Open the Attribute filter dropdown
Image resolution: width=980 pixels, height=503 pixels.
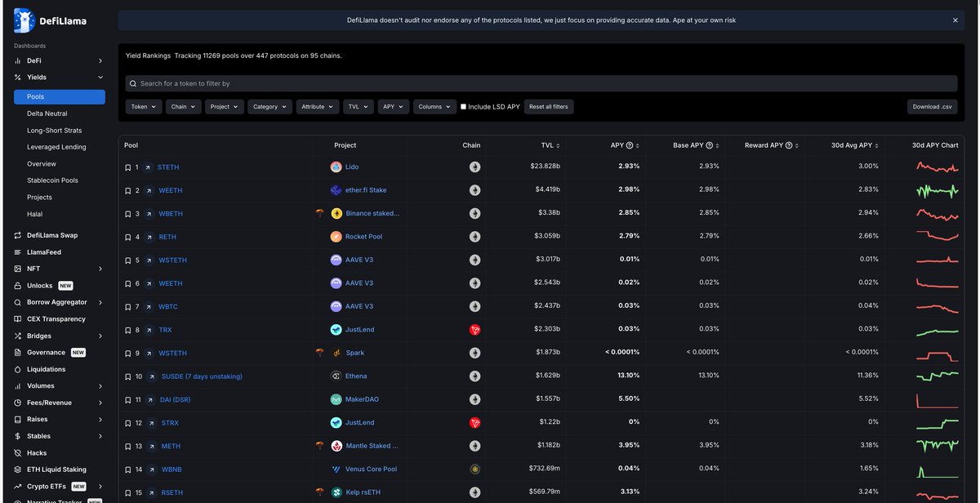pos(317,107)
